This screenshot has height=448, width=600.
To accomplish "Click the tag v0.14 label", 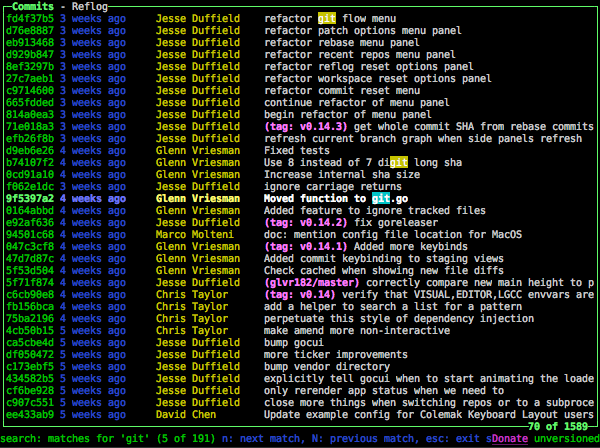I will tap(300, 294).
